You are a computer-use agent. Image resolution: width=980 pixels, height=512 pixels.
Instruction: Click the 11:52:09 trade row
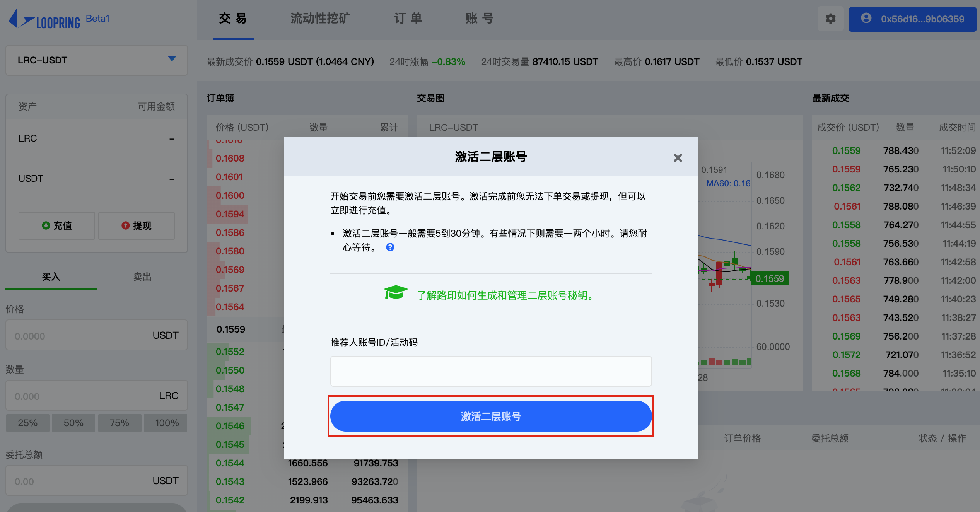(896, 150)
